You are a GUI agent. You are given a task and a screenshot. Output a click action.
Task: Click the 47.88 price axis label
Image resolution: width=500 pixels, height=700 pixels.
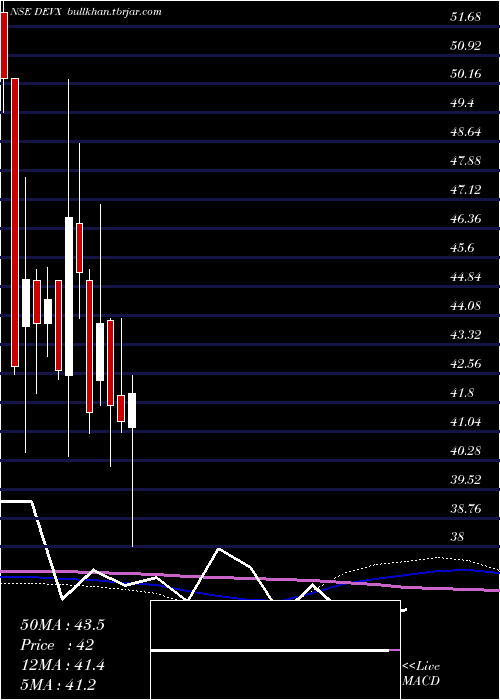pos(466,161)
